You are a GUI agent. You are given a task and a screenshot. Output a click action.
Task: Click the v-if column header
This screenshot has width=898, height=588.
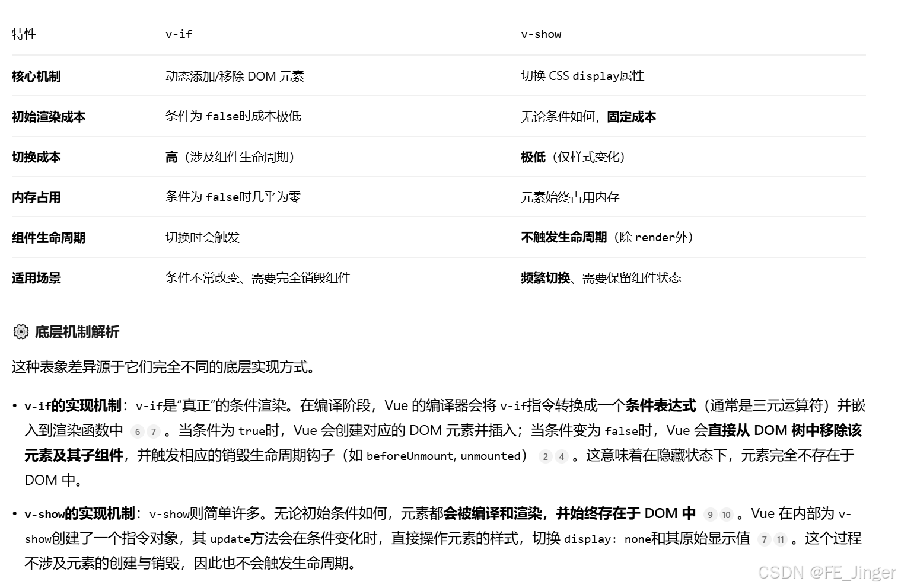[179, 34]
